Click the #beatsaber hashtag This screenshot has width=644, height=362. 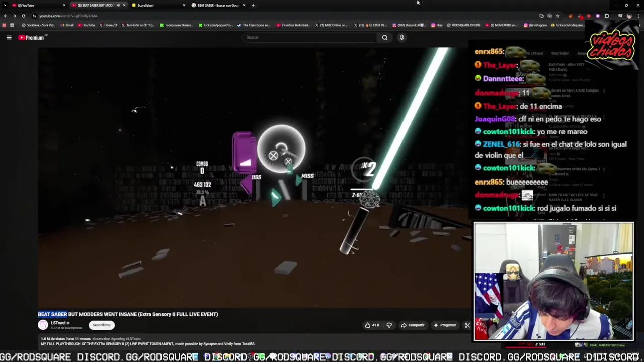pyautogui.click(x=101, y=339)
